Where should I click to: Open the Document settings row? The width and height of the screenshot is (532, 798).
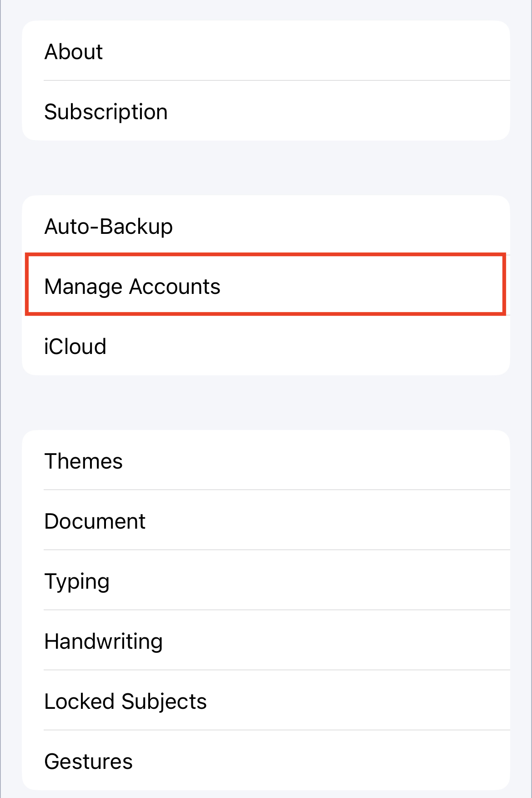pos(266,521)
